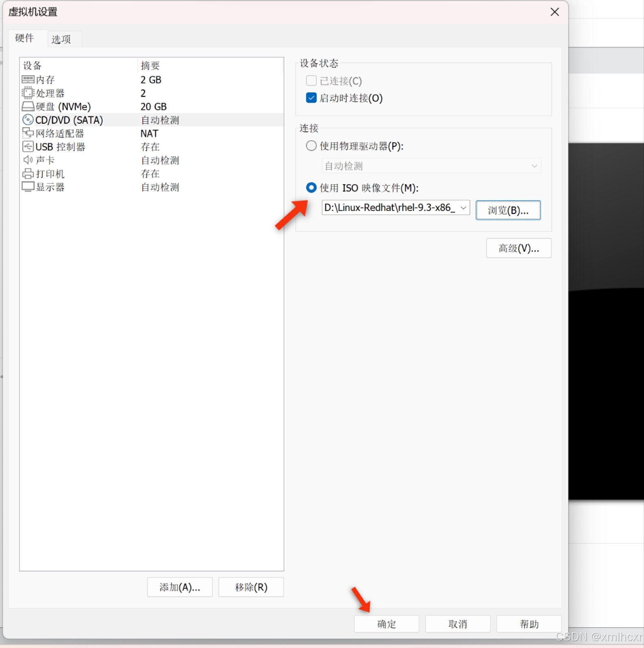Close the 虚拟机设置 dialog

[554, 12]
